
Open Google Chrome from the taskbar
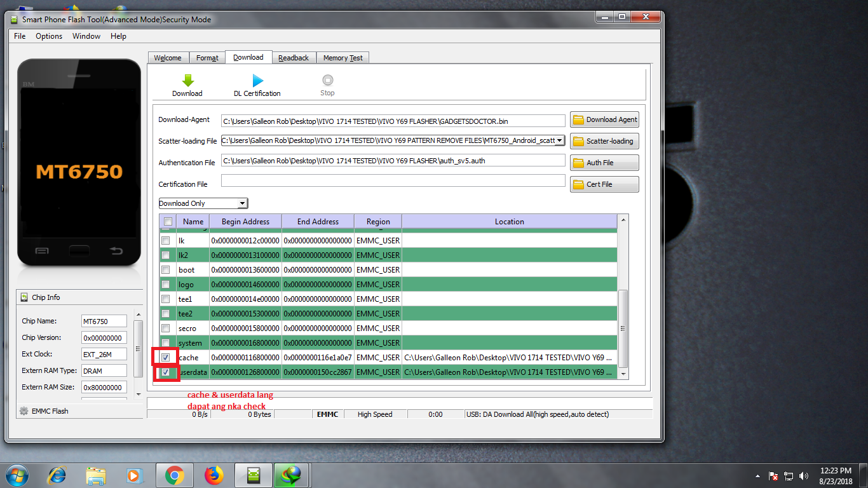[175, 475]
